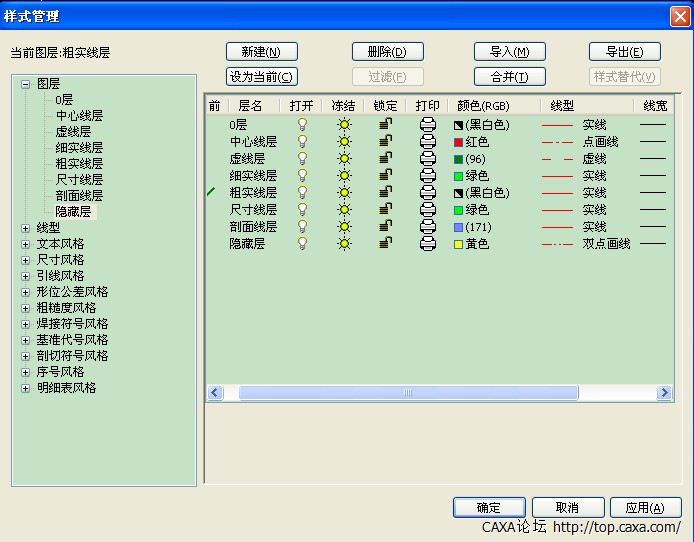
Task: Click the printer icon for 隐藏层
Action: click(x=428, y=244)
